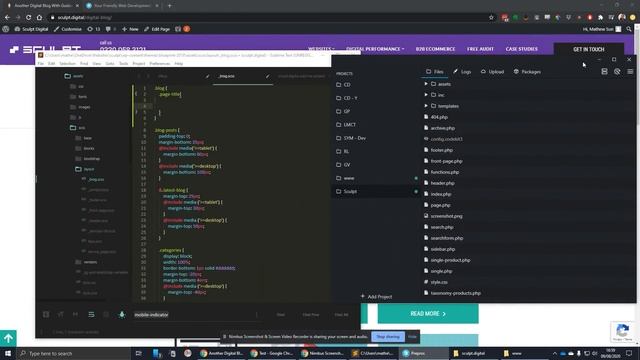
Task: Open a new Chrome tab
Action: coord(169,6)
